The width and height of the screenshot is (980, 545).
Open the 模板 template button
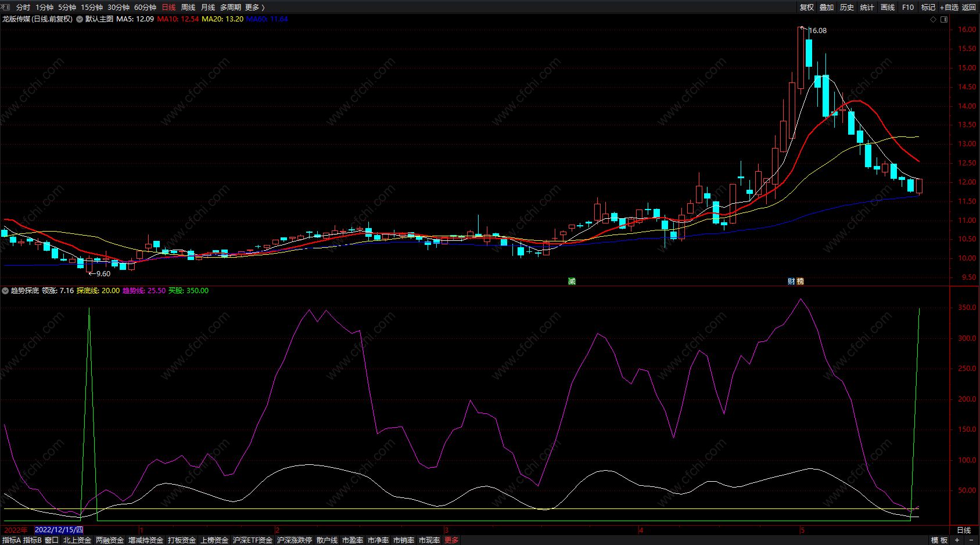click(939, 540)
